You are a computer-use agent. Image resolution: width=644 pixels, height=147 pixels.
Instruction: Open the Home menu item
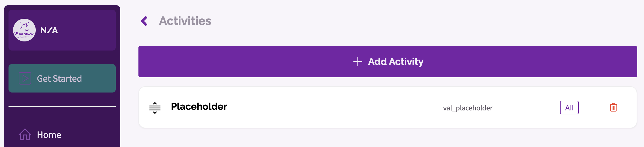[x=49, y=135]
